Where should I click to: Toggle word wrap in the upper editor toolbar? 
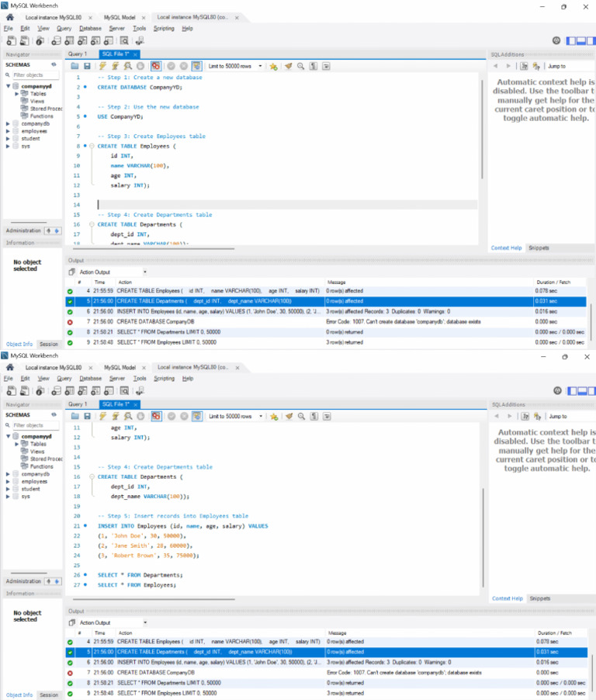click(327, 66)
